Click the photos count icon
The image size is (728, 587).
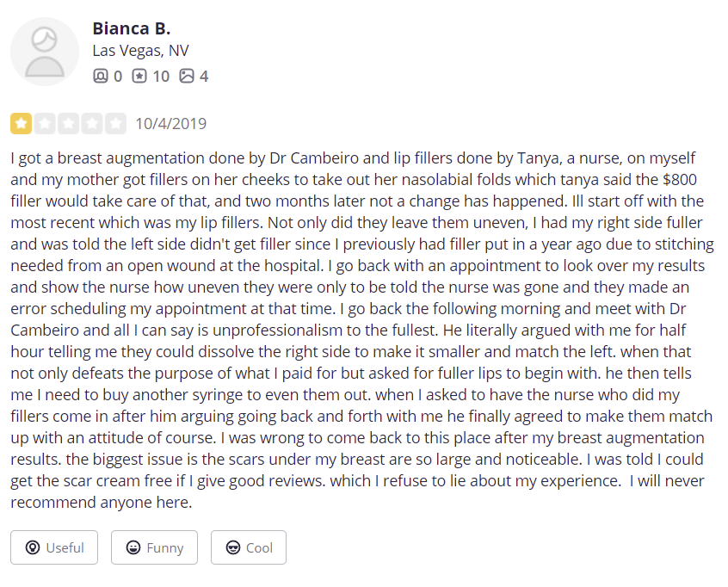[187, 76]
